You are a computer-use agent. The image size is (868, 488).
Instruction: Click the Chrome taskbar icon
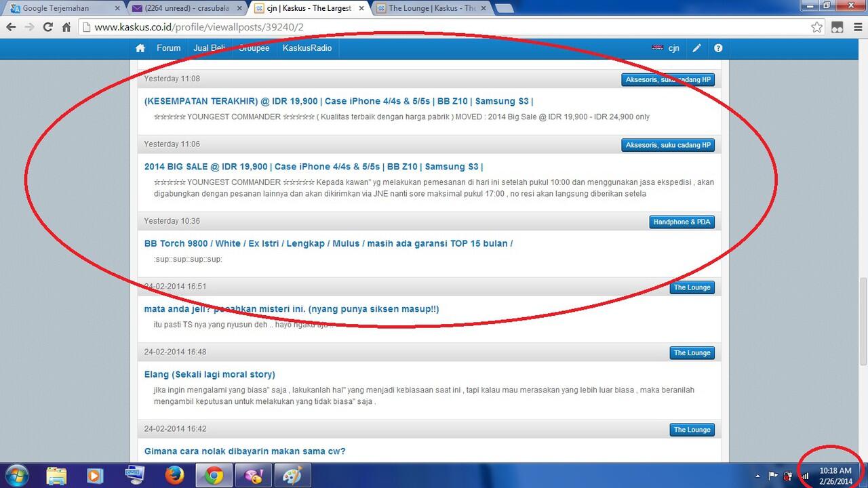pyautogui.click(x=214, y=476)
